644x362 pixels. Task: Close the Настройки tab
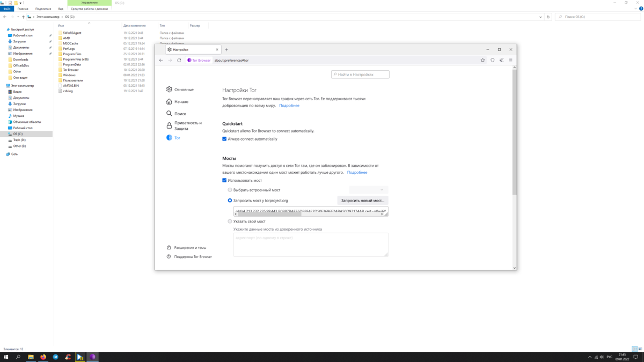(x=217, y=49)
